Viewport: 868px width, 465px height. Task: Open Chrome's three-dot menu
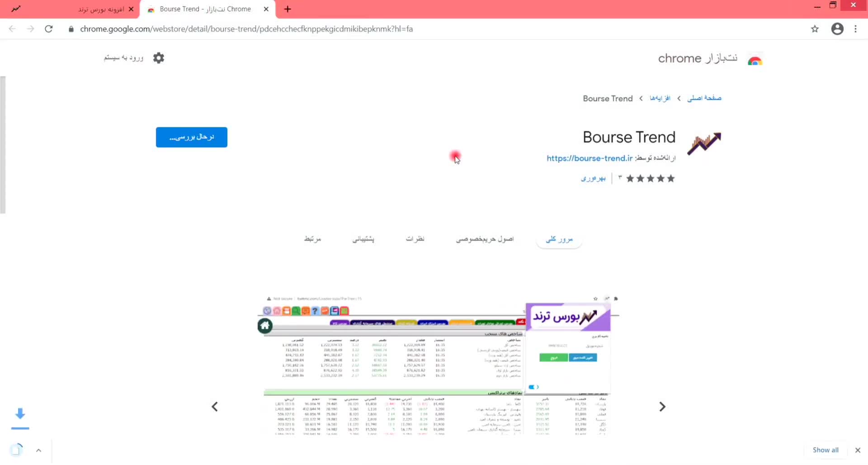point(855,29)
